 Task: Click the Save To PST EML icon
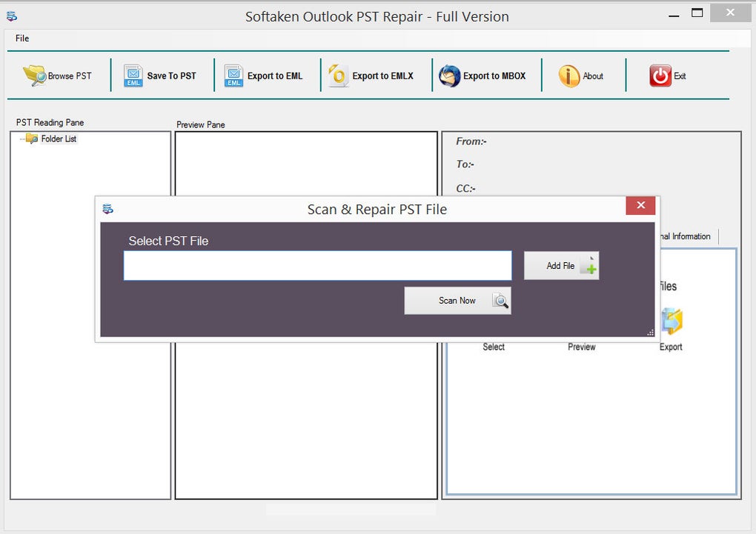(x=133, y=76)
